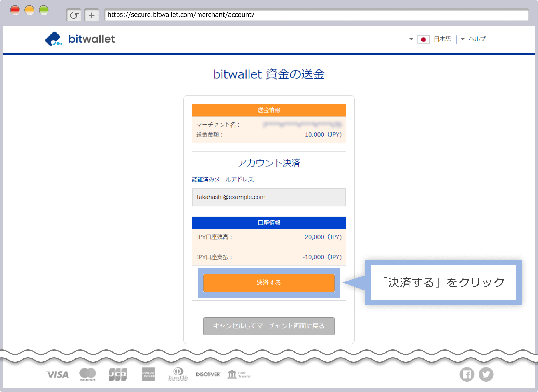Select the Diners Club International icon
Image resolution: width=538 pixels, height=392 pixels.
coord(178,374)
